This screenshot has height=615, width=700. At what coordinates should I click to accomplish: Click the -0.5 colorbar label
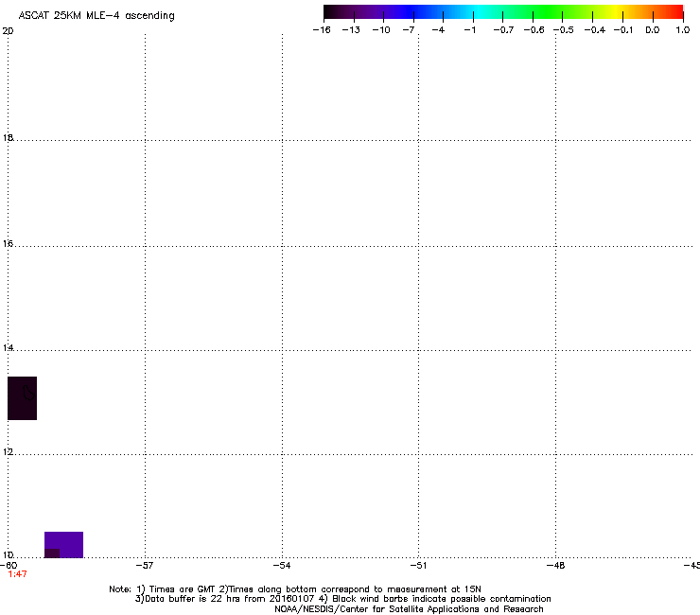pos(564,30)
